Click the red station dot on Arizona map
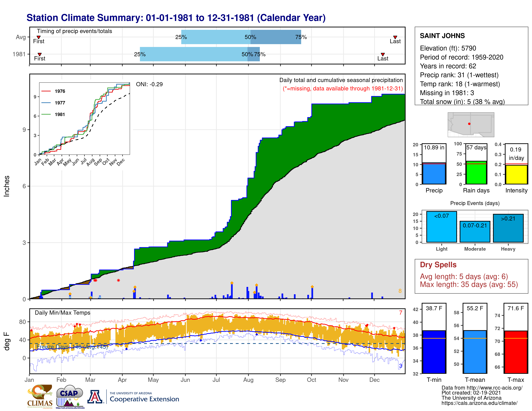The image size is (532, 411). tap(469, 124)
